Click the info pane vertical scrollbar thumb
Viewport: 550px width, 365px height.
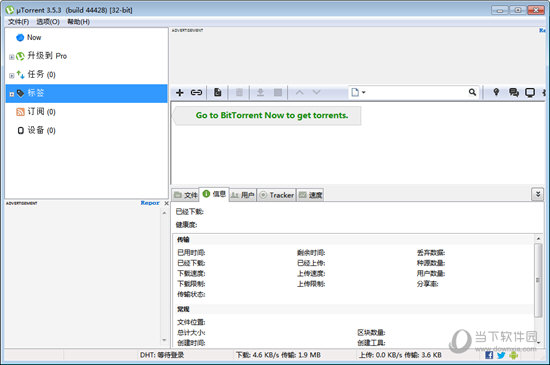click(538, 280)
